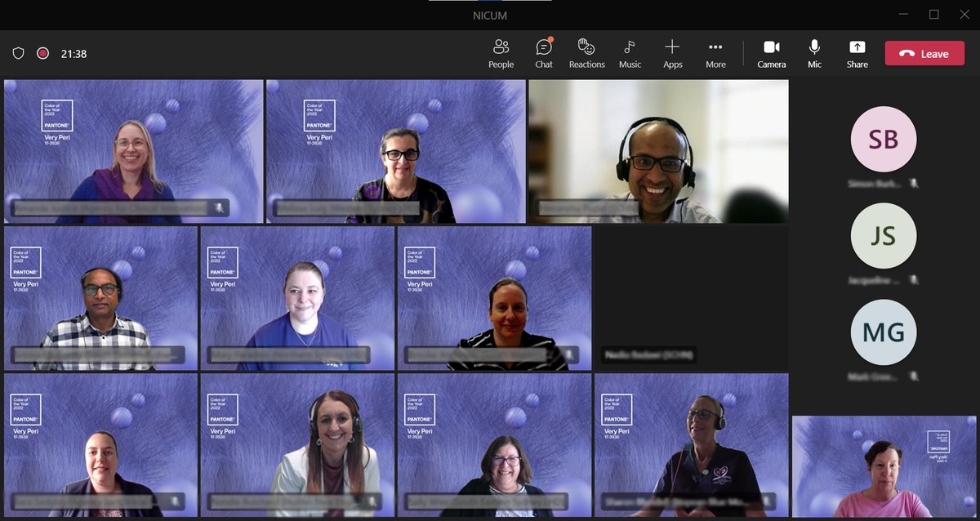Screen dimensions: 980x521
Task: Select the SB participant avatar
Action: pyautogui.click(x=884, y=140)
